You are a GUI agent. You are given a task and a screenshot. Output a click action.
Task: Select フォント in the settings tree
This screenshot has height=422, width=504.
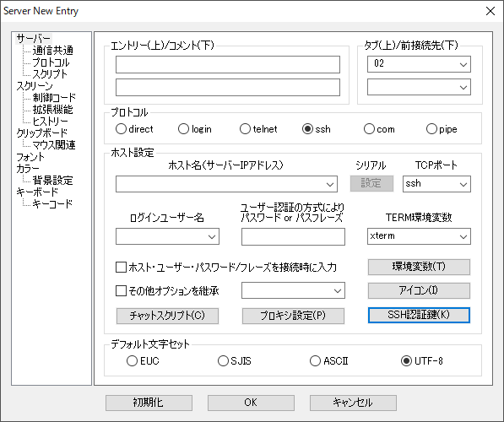(30, 157)
